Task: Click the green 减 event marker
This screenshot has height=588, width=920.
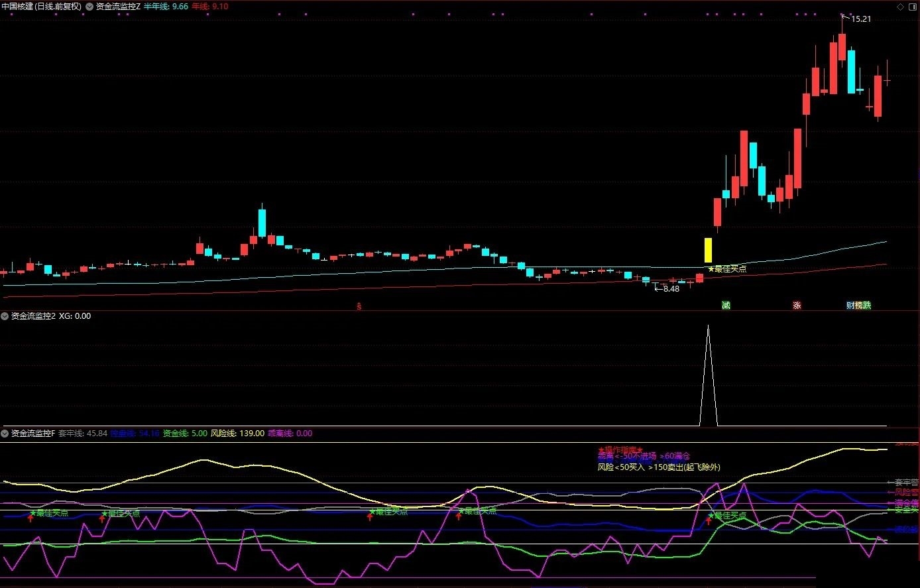Action: pos(726,306)
